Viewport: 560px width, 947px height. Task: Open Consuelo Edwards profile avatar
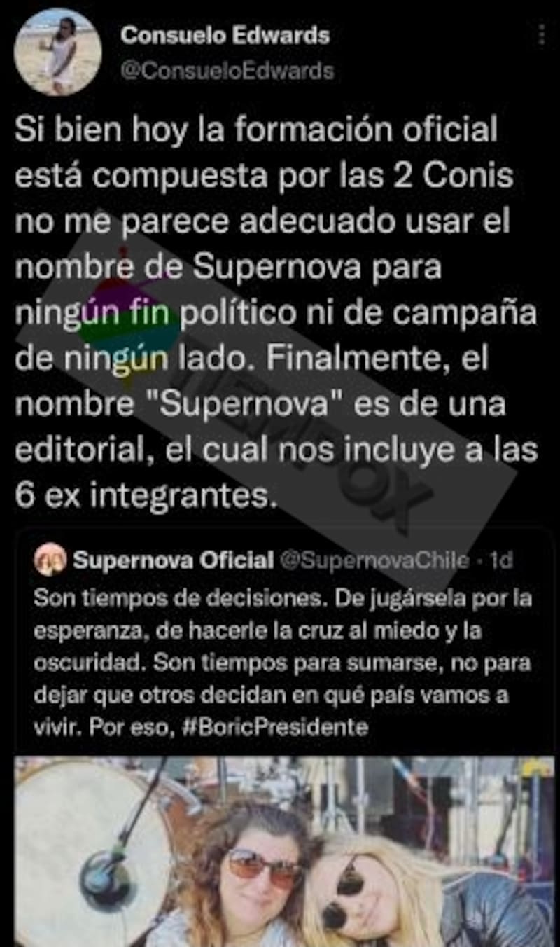pos(58,52)
